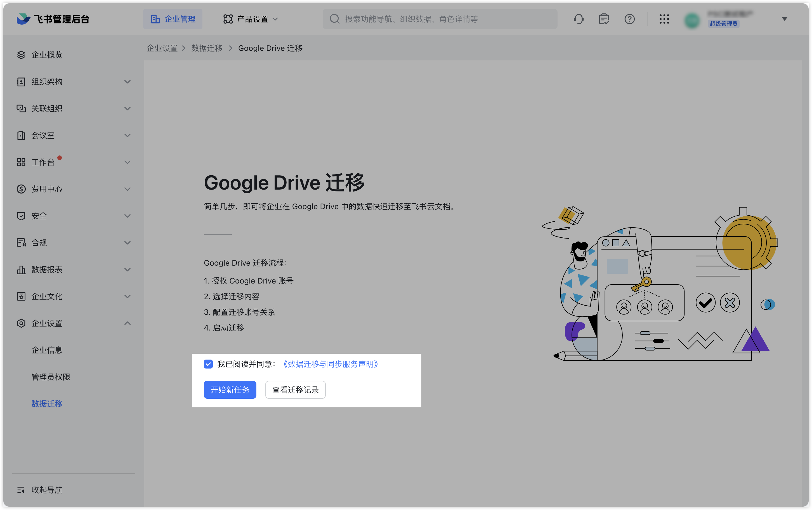Go to 数据迁移 in the breadcrumb
The width and height of the screenshot is (812, 510).
tap(207, 48)
